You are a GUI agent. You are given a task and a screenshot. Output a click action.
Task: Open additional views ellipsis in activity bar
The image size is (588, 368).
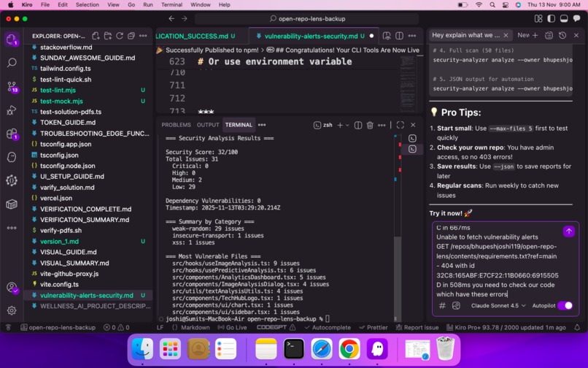[12, 228]
